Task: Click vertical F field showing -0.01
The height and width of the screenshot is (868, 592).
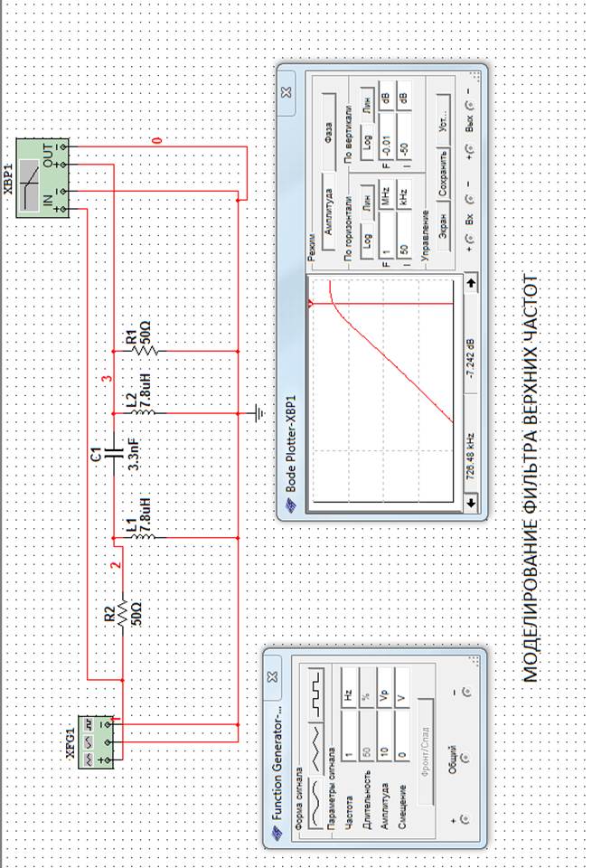Action: click(x=386, y=137)
